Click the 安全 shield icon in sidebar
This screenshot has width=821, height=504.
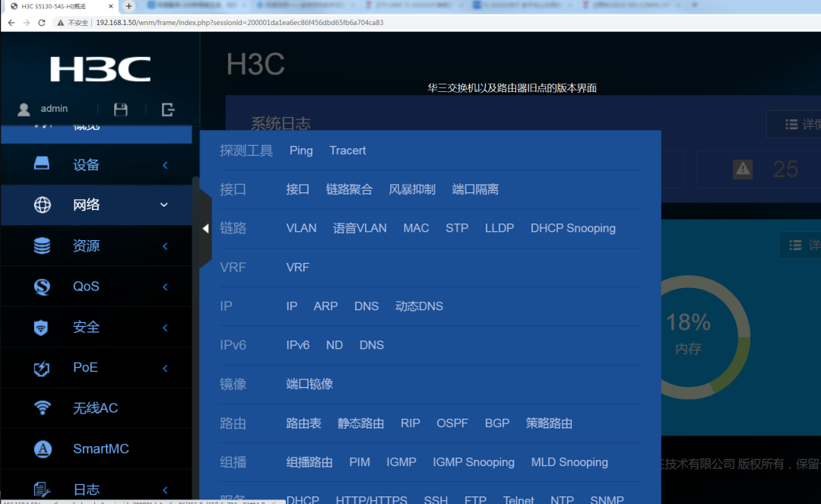(x=42, y=327)
